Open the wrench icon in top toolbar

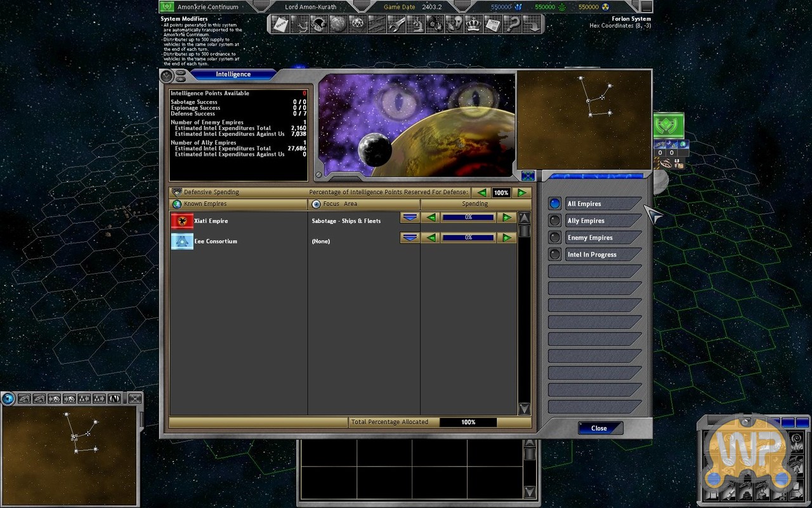click(x=396, y=24)
